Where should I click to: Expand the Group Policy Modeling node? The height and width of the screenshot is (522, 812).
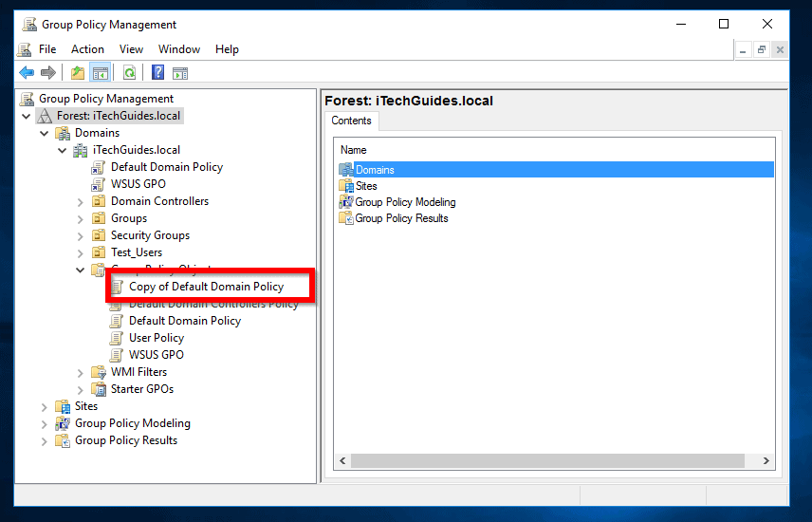coord(45,424)
